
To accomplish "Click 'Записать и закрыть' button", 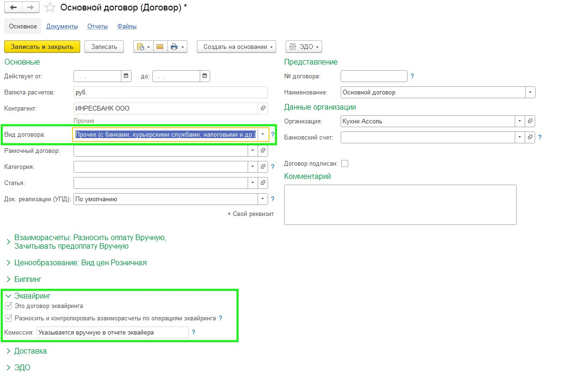I will 42,47.
